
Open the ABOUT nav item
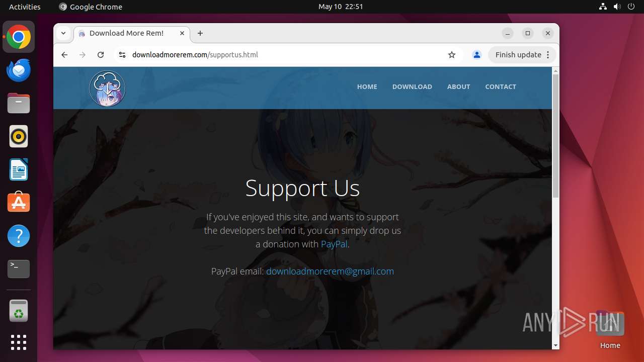pyautogui.click(x=459, y=87)
